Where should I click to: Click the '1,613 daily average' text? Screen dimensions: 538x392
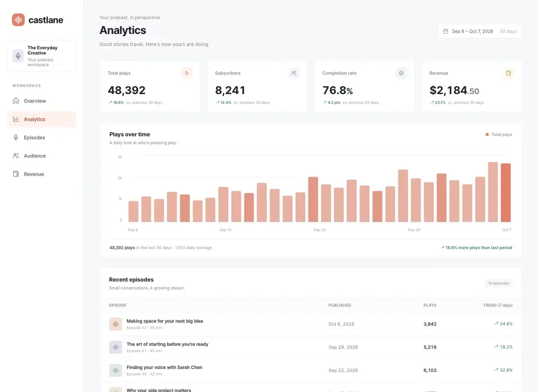pos(194,247)
